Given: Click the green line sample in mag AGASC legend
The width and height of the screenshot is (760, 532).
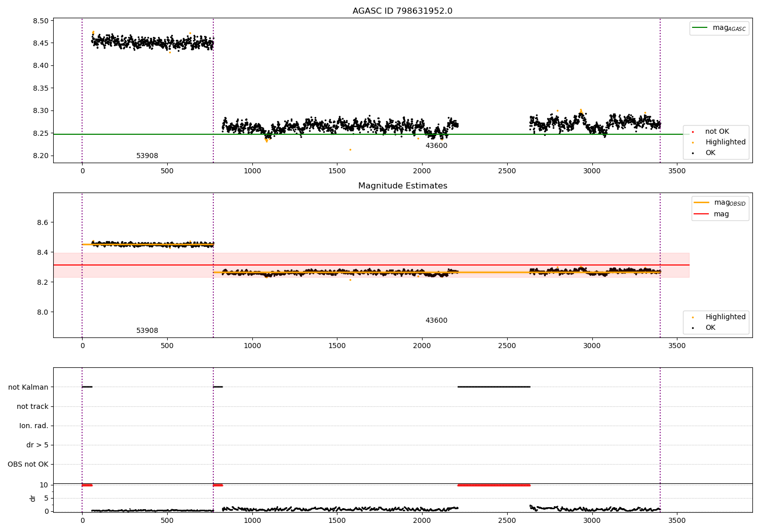Looking at the screenshot, I should click(x=700, y=28).
